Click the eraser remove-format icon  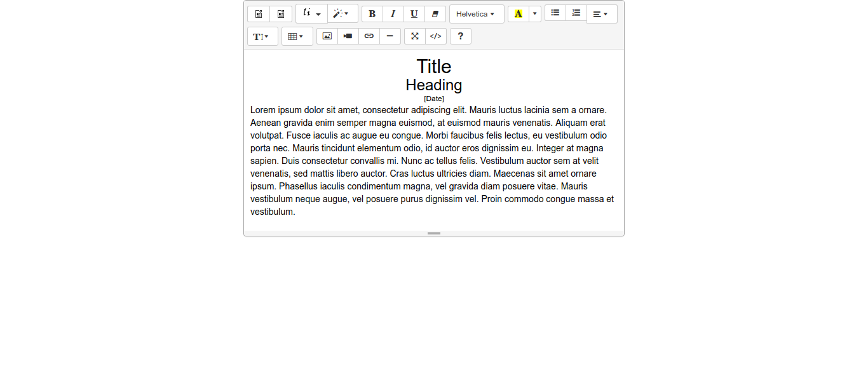pyautogui.click(x=435, y=14)
